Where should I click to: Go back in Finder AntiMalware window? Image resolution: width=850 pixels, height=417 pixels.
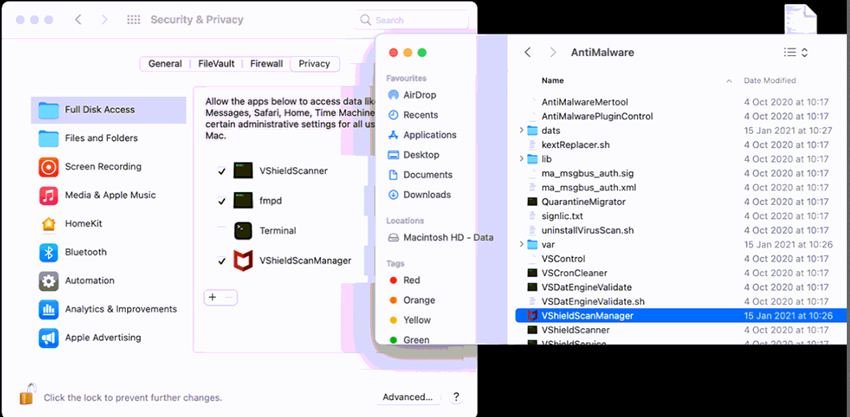tap(527, 52)
